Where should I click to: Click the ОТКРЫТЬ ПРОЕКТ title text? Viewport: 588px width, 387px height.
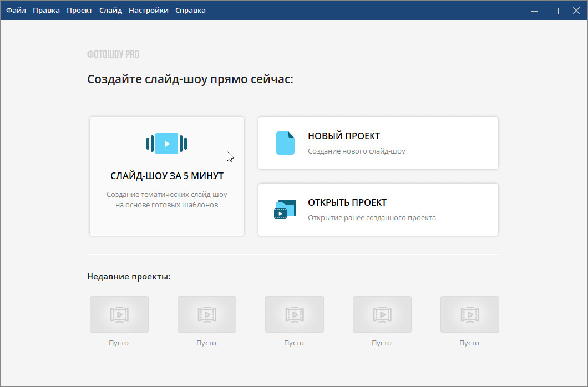[347, 203]
